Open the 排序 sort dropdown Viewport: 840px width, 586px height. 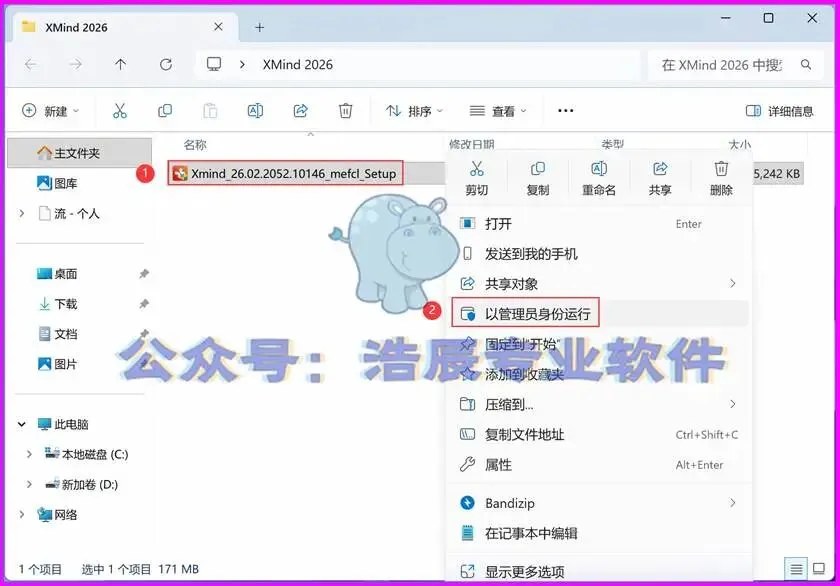point(414,111)
